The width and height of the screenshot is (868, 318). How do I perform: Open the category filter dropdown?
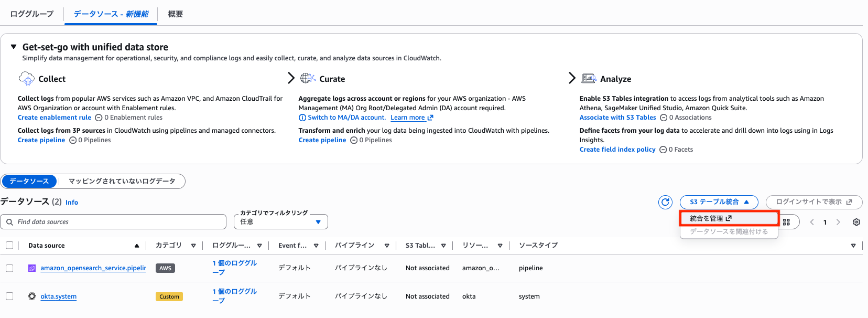coord(281,222)
